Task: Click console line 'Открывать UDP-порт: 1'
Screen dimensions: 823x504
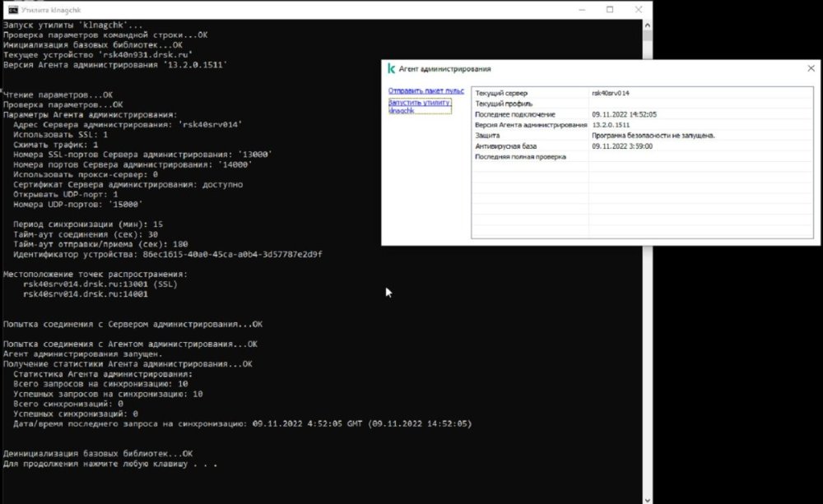Action: coord(65,194)
